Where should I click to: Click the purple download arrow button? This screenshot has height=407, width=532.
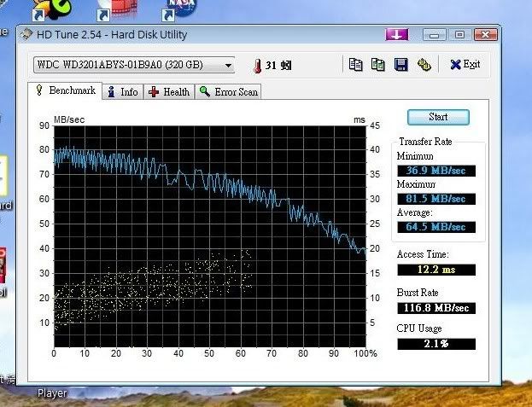point(396,35)
